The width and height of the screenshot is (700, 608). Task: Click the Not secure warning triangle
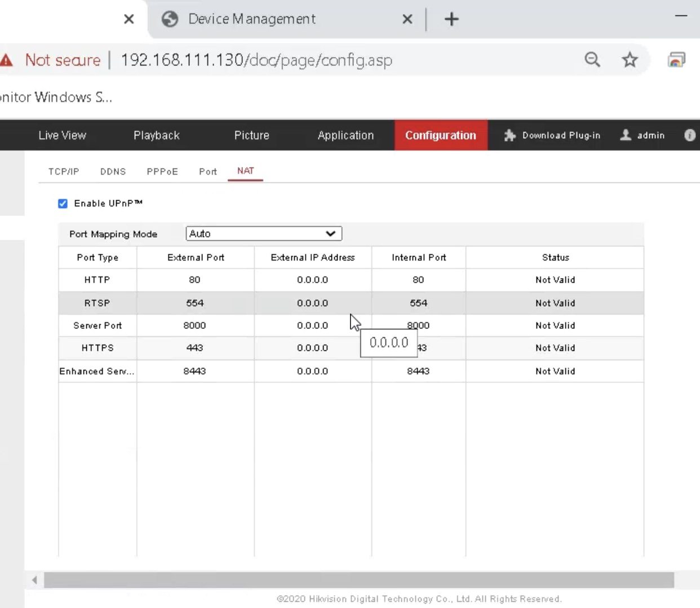click(7, 60)
